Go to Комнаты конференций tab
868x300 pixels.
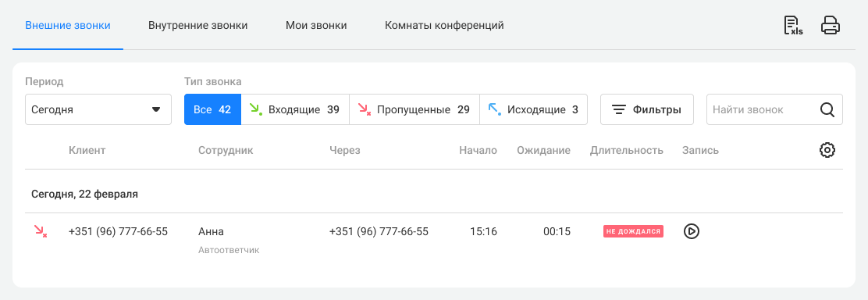444,26
